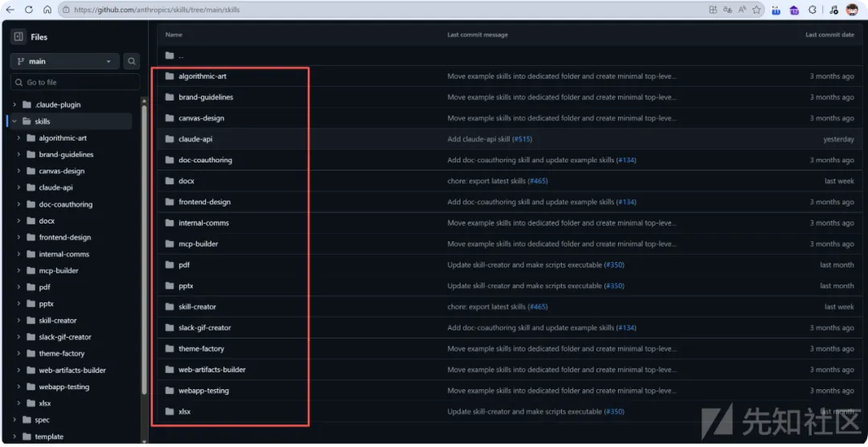Add page to favorites with star icon

756,10
